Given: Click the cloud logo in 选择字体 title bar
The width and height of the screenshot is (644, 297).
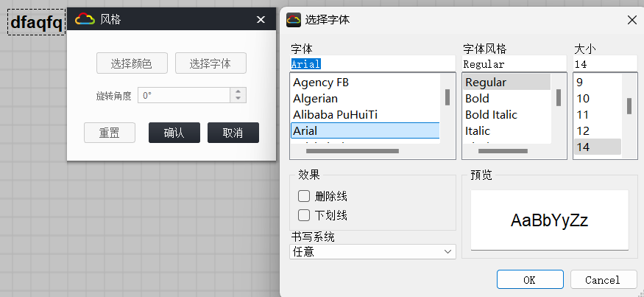Looking at the screenshot, I should click(x=294, y=20).
